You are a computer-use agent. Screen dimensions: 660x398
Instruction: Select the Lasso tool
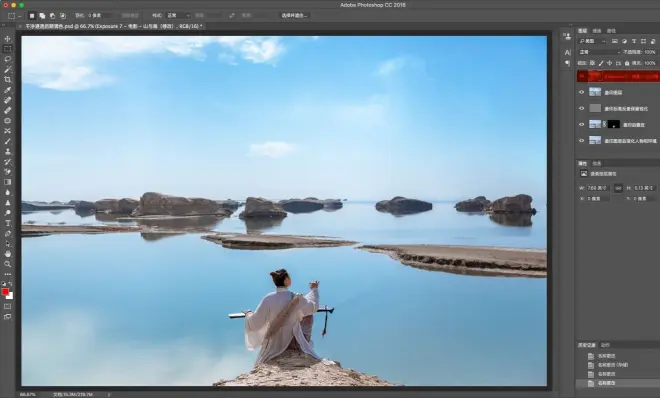8,59
